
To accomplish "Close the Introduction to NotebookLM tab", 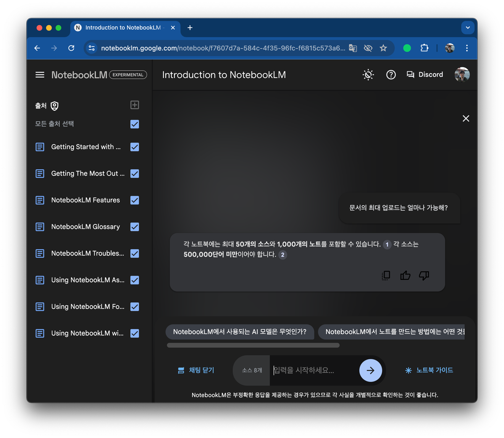I will [x=173, y=28].
